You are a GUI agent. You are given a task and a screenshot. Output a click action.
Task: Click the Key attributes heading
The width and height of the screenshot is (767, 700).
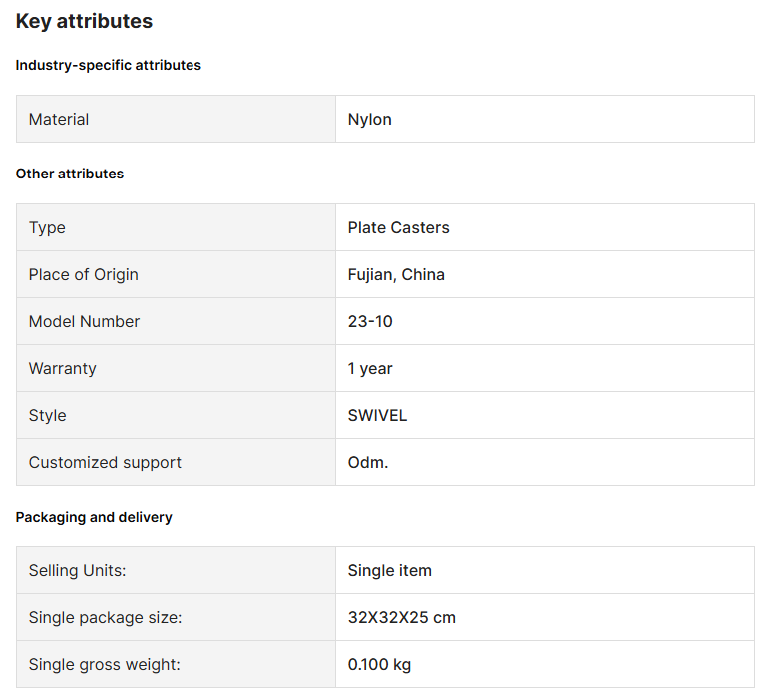tap(84, 21)
